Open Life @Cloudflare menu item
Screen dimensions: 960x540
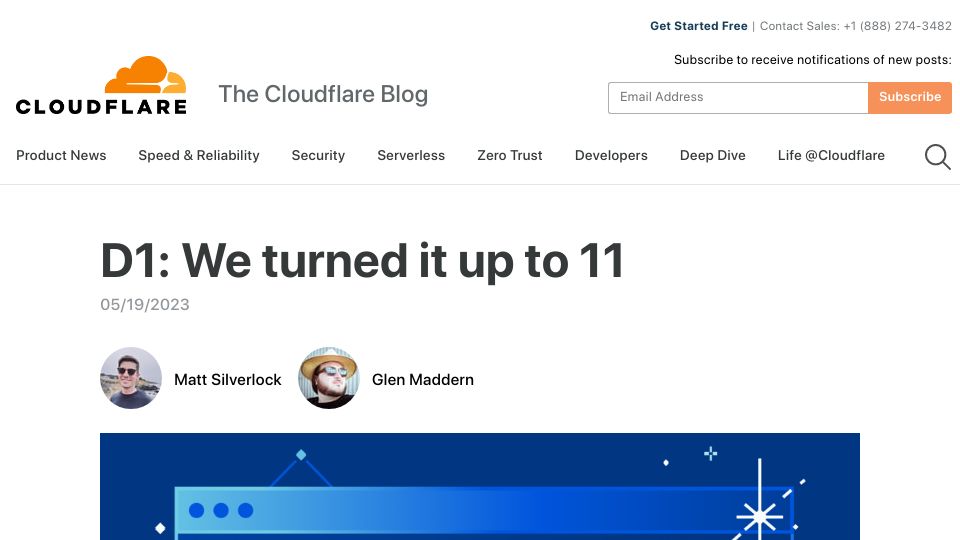(x=831, y=156)
